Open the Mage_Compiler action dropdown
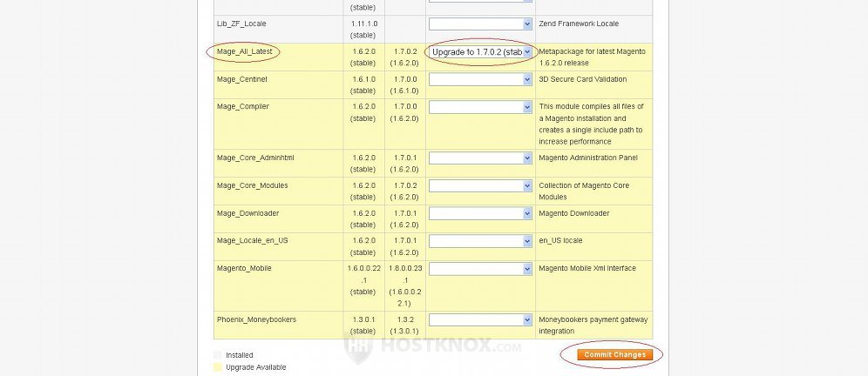Image resolution: width=868 pixels, height=376 pixels. (480, 107)
